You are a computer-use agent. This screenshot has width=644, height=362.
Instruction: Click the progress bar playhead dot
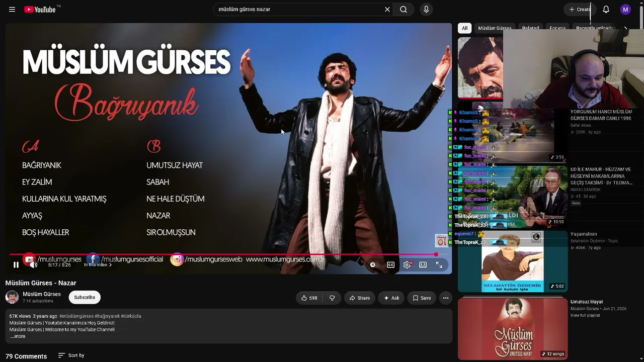click(x=436, y=255)
